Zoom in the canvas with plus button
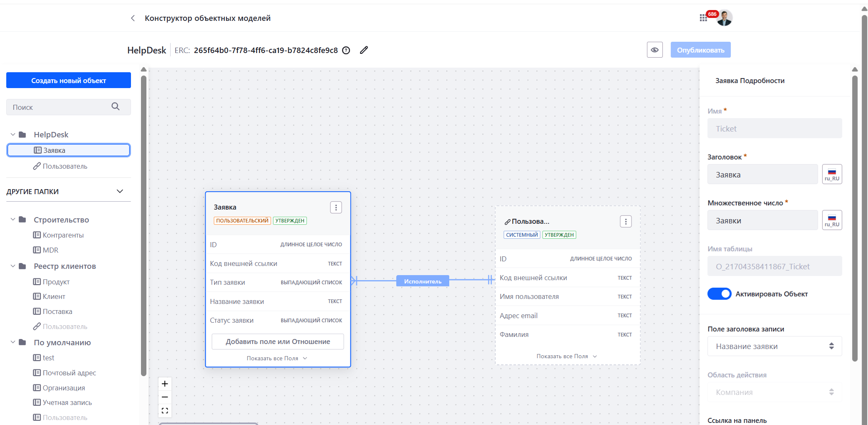This screenshot has height=425, width=868. click(x=165, y=384)
